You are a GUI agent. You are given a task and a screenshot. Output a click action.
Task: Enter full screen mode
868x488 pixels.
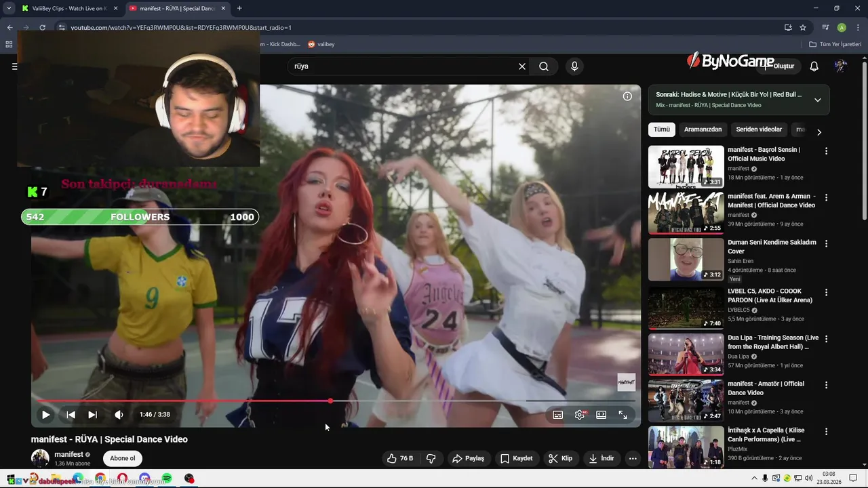coord(623,415)
